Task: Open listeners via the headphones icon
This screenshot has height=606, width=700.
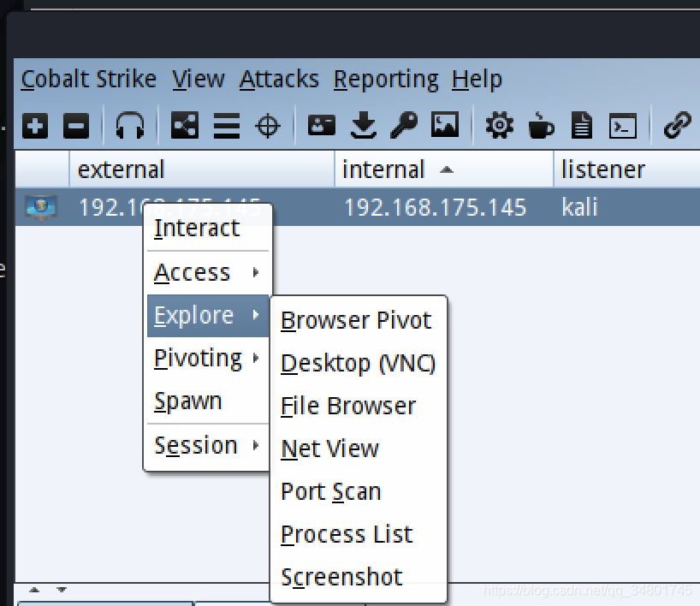Action: tap(130, 125)
